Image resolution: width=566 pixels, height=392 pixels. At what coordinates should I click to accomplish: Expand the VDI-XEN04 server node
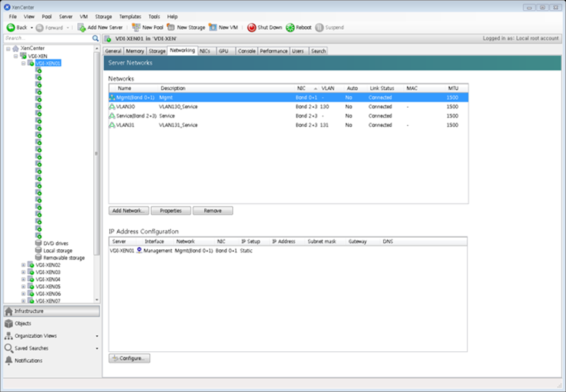click(24, 279)
